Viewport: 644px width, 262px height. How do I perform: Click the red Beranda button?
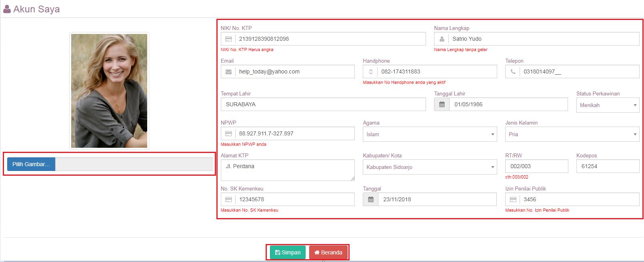[x=328, y=252]
